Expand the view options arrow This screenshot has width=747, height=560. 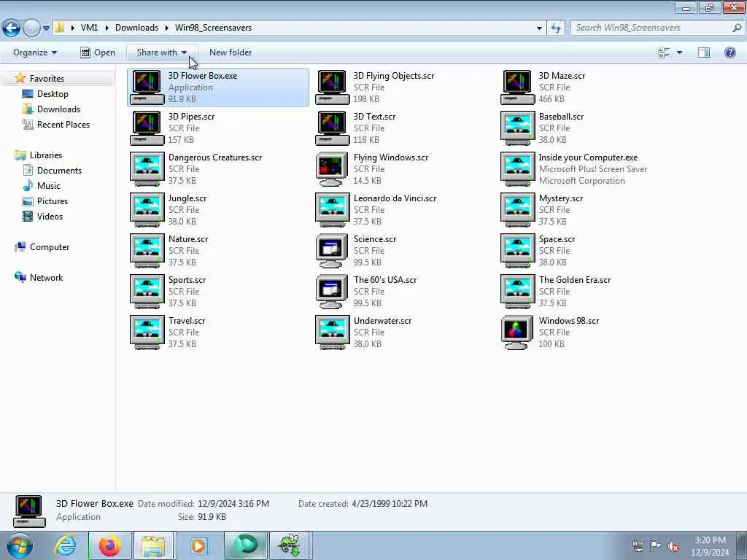679,52
